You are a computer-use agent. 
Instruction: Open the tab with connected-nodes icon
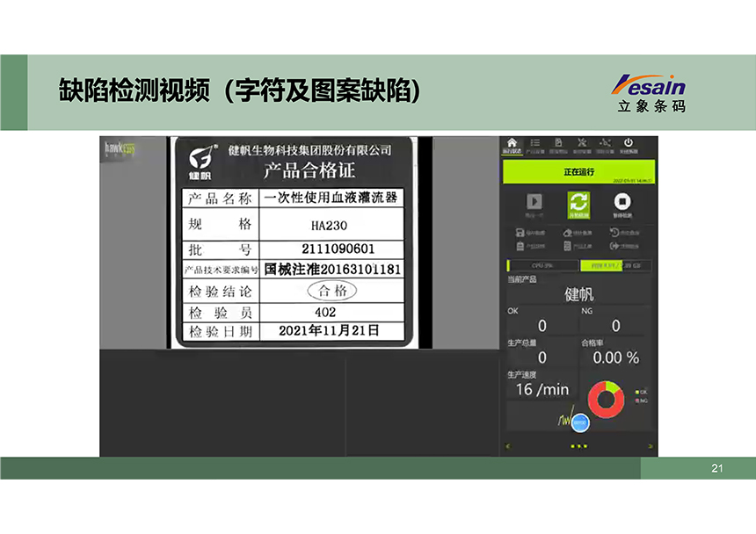(605, 146)
